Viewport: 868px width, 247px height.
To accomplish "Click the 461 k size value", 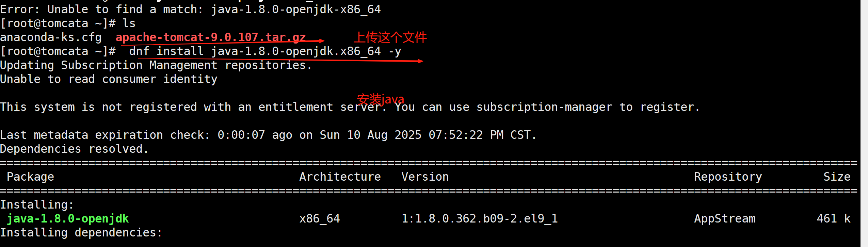I will point(834,218).
